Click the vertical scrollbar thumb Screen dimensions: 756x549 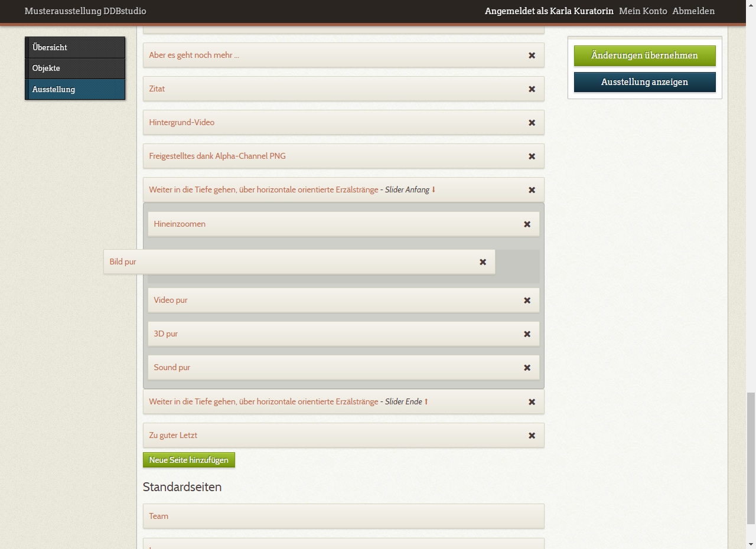(x=751, y=458)
